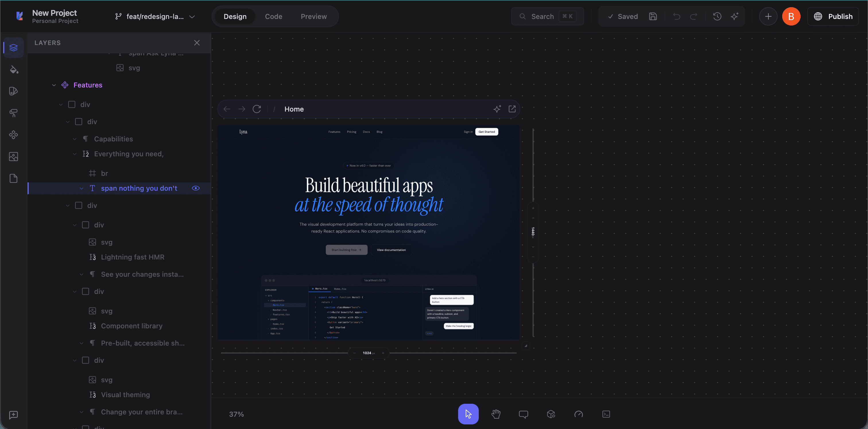Click the Home page title in frame bar
The width and height of the screenshot is (868, 429).
point(294,109)
